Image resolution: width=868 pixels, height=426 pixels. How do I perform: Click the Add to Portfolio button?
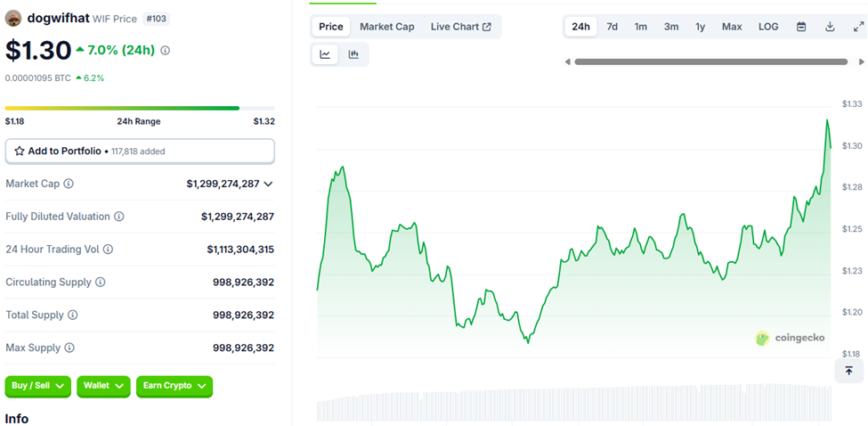(140, 152)
